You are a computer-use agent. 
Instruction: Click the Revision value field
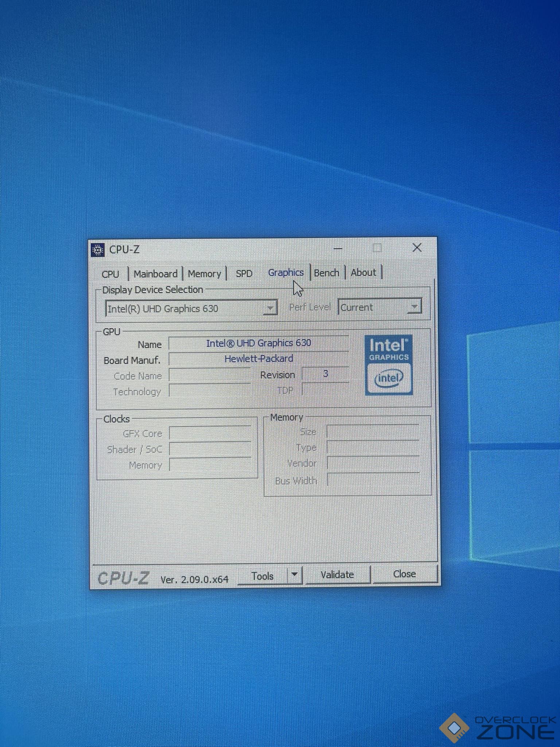pyautogui.click(x=325, y=374)
